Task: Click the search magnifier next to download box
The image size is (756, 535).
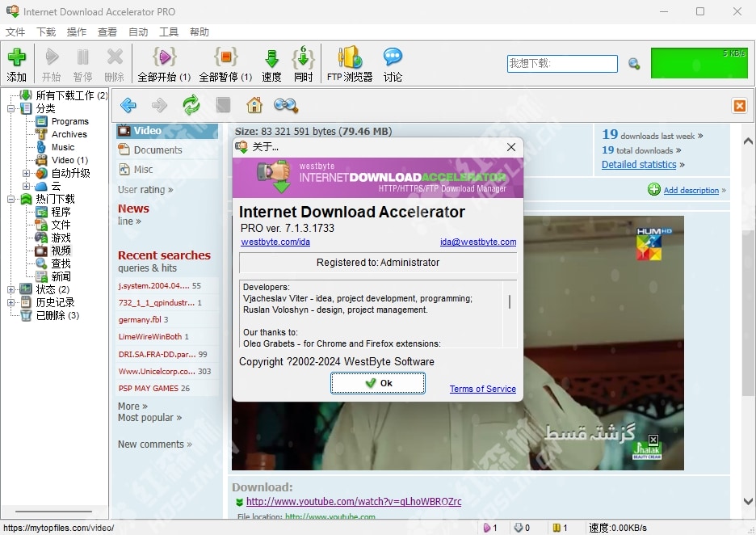Action: (x=634, y=64)
